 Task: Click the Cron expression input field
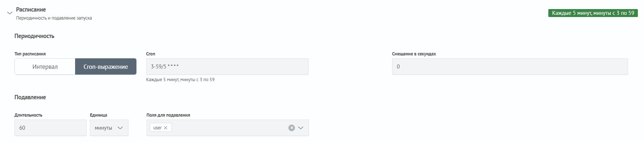tap(227, 67)
